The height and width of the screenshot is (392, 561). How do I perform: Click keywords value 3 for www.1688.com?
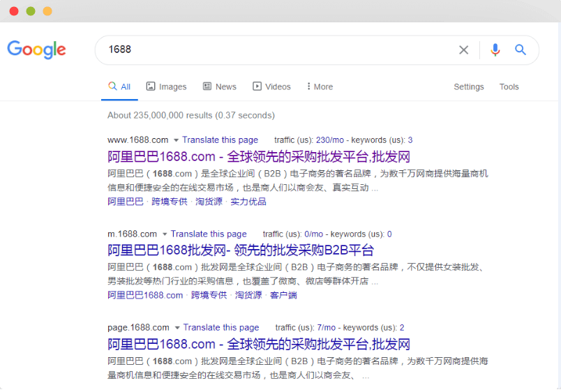pyautogui.click(x=410, y=140)
